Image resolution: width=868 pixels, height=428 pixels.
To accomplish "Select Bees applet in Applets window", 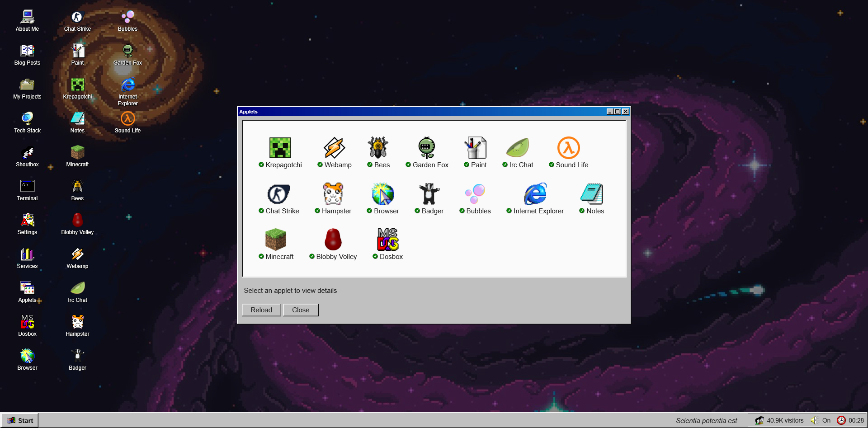I will coord(378,153).
